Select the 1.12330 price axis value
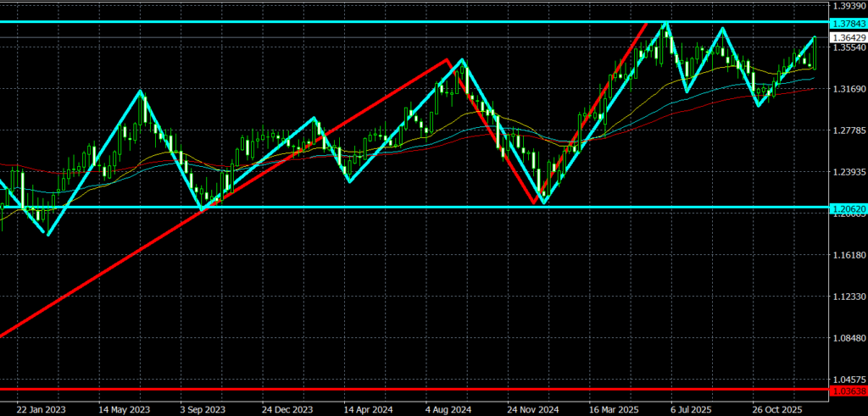The image size is (868, 416). click(847, 297)
